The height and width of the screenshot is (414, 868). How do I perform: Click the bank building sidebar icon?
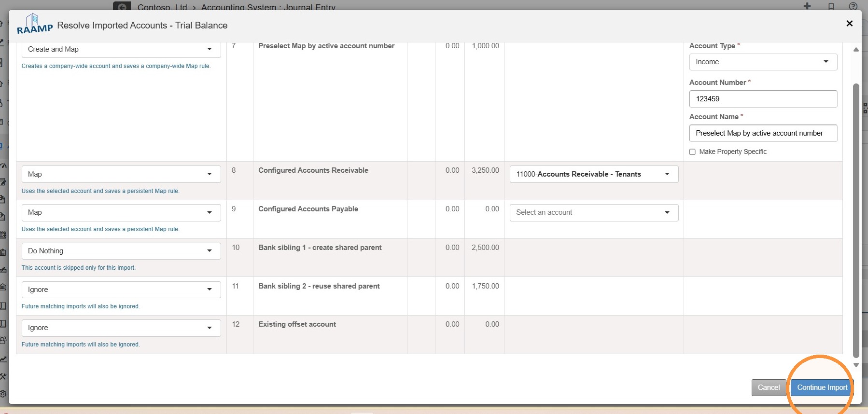(x=3, y=287)
